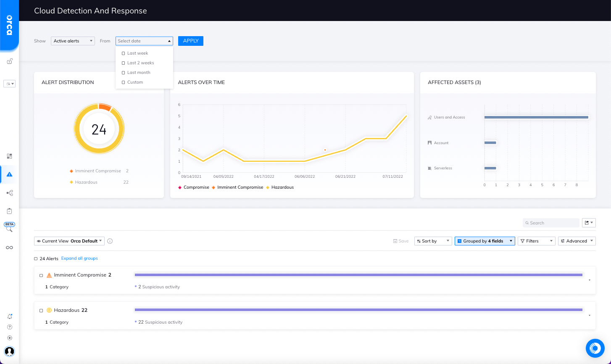Check the Last week option
The image size is (611, 364).
(x=123, y=53)
